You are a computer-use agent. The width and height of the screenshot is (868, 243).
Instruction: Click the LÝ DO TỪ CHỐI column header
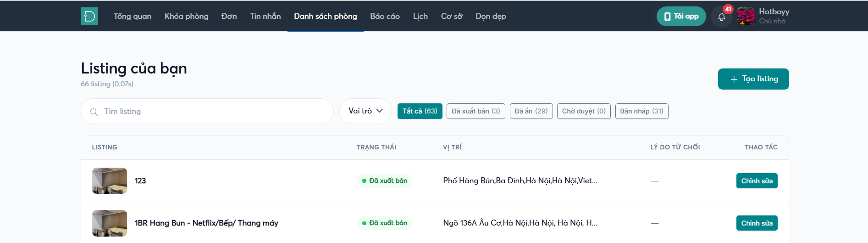pos(675,147)
